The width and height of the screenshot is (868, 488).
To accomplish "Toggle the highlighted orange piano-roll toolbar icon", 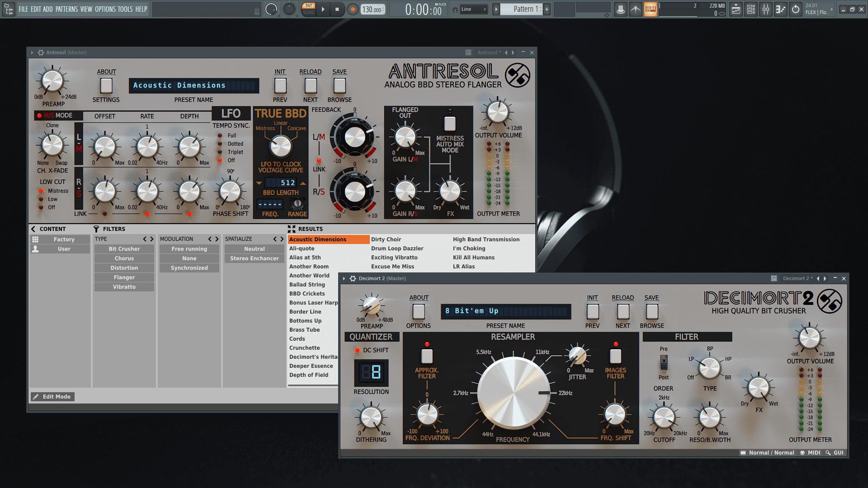I will 650,9.
